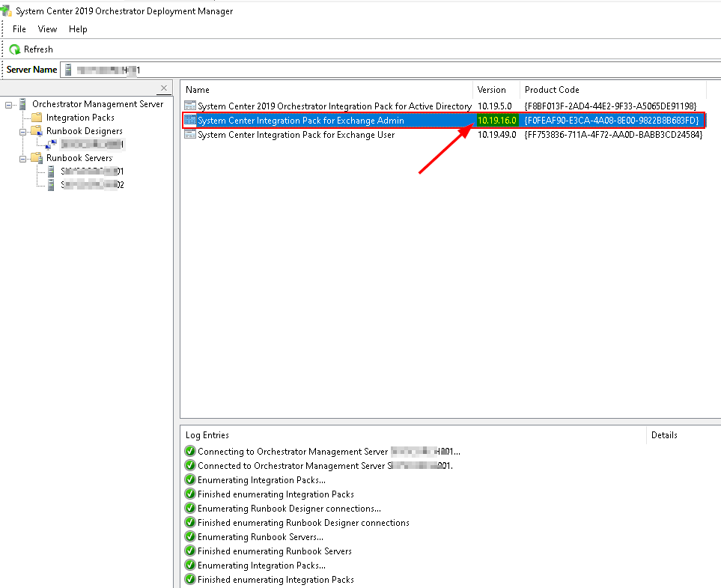
Task: Select Integration Pack for Active Directory row
Action: tap(444, 106)
